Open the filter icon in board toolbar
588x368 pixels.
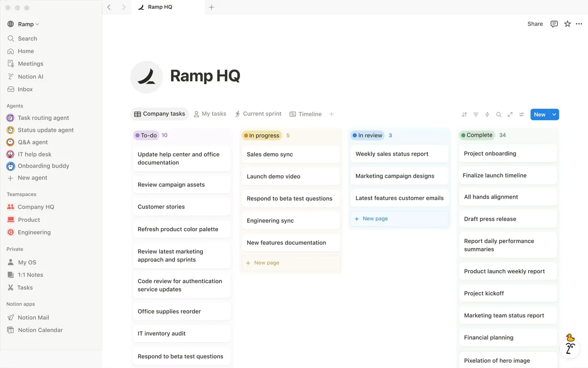click(476, 114)
